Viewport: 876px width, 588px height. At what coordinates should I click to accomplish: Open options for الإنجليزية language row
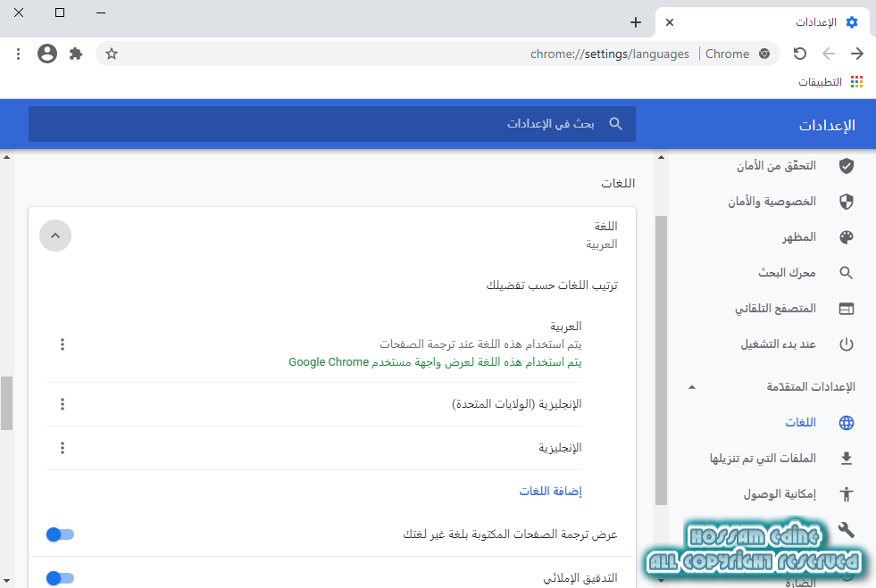tap(63, 447)
